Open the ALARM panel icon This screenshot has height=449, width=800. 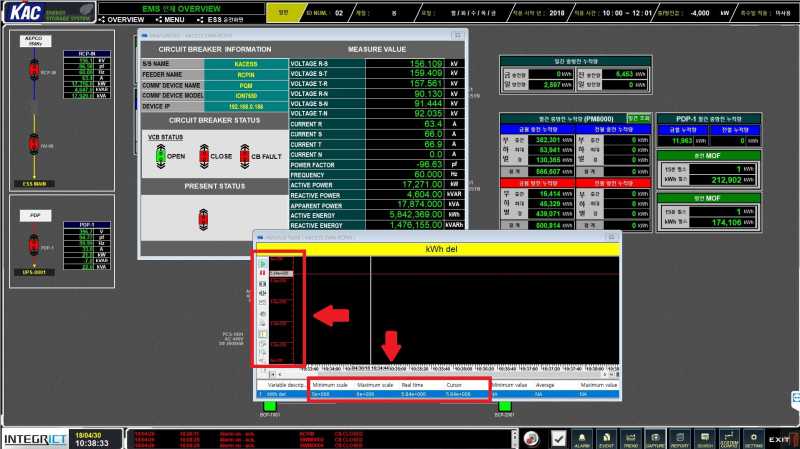coord(582,439)
